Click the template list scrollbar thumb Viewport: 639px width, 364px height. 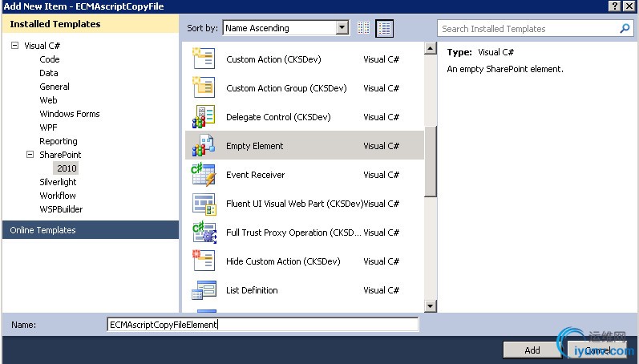coord(431,161)
